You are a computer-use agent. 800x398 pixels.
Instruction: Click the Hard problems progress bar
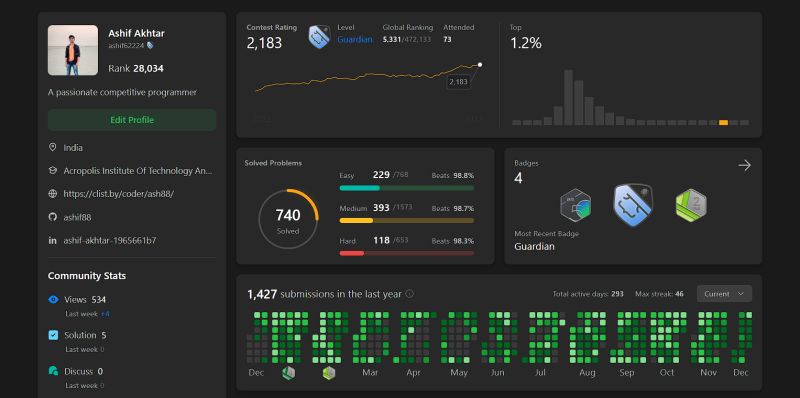tap(406, 253)
